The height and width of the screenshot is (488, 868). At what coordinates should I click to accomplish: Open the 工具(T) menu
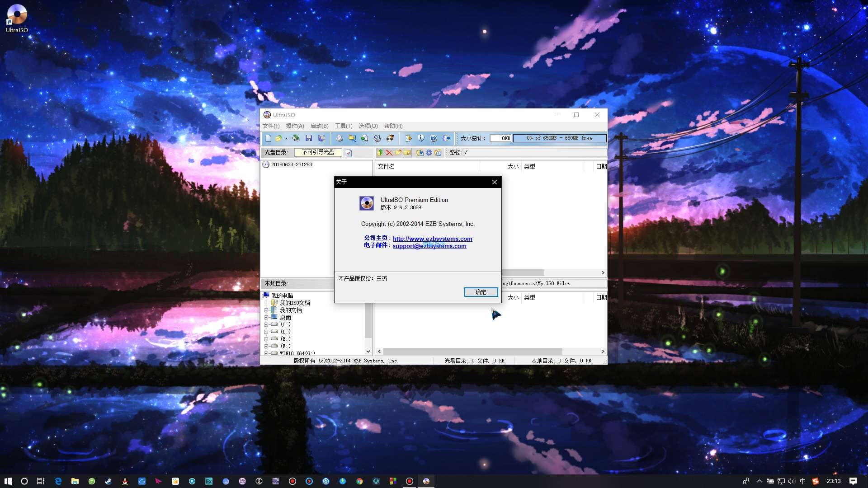pyautogui.click(x=344, y=126)
